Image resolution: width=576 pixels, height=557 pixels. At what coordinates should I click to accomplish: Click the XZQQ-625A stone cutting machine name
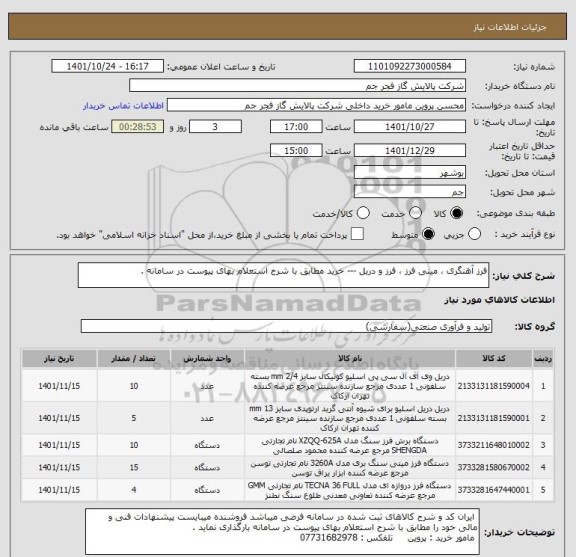pyautogui.click(x=350, y=445)
